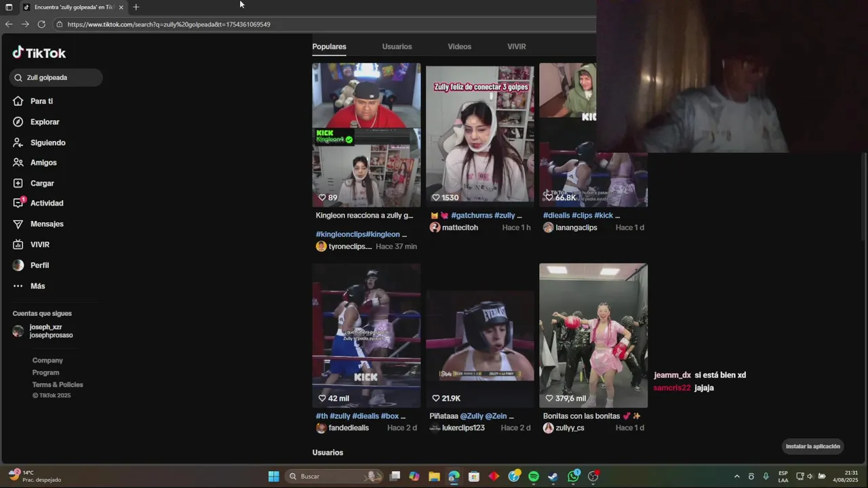
Task: Expand the Program footer section
Action: click(x=45, y=373)
